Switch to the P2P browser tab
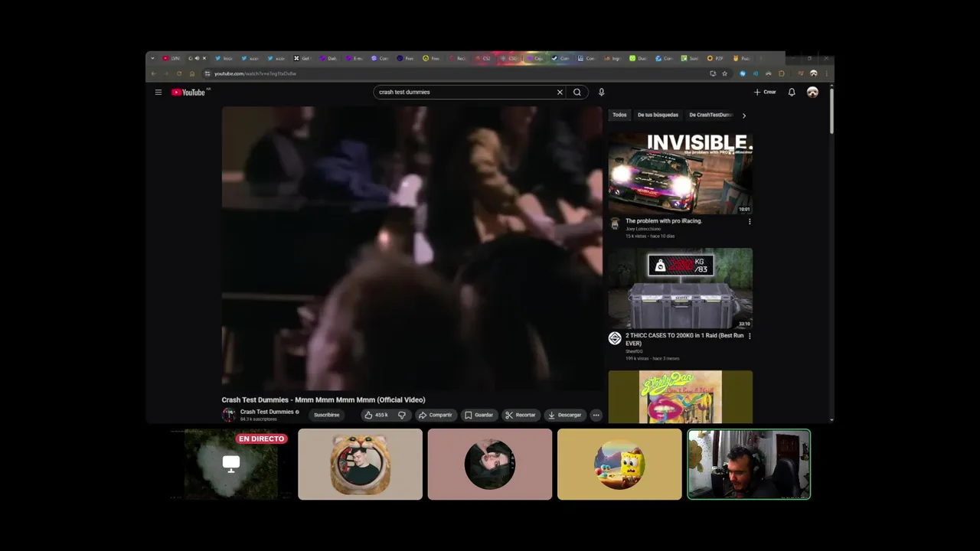 click(x=717, y=58)
